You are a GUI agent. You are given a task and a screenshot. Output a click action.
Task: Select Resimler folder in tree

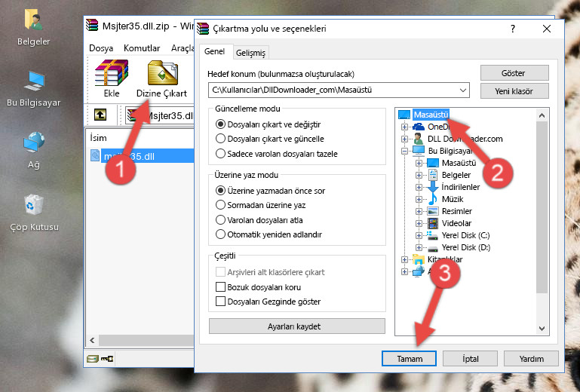pos(457,211)
